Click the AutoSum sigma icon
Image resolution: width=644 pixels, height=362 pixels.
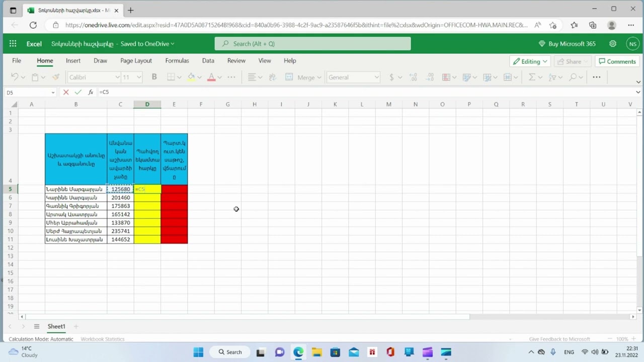pos(532,77)
